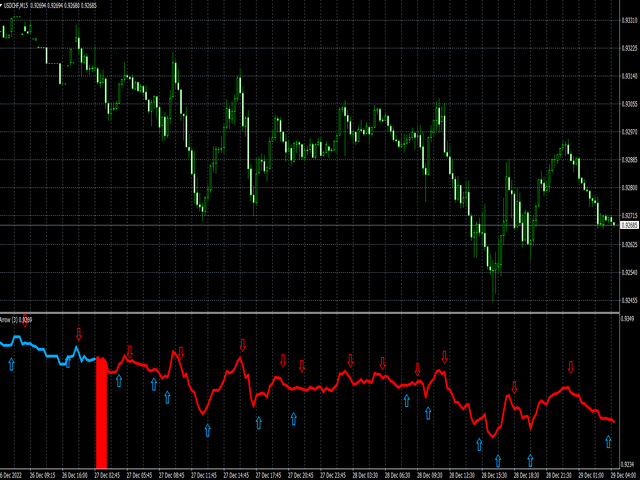This screenshot has width=640, height=480.
Task: Click the USDCHF,M15 chart title
Action: (16, 6)
